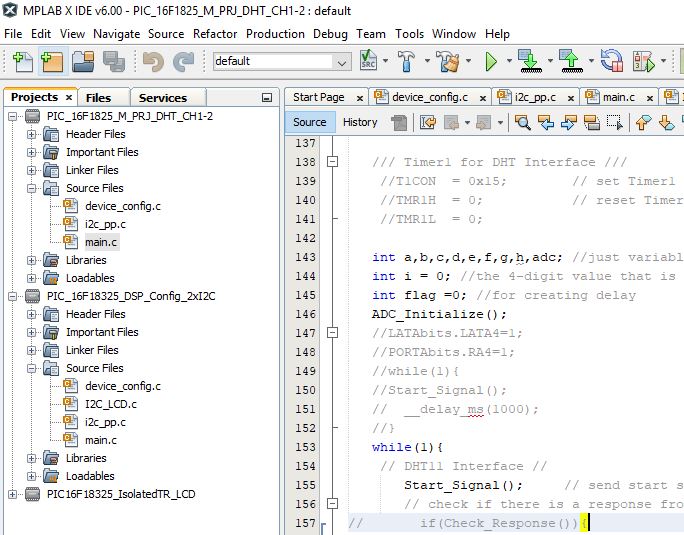
Task: Open dropdown arrow beside Clean and Build
Action: tap(468, 61)
